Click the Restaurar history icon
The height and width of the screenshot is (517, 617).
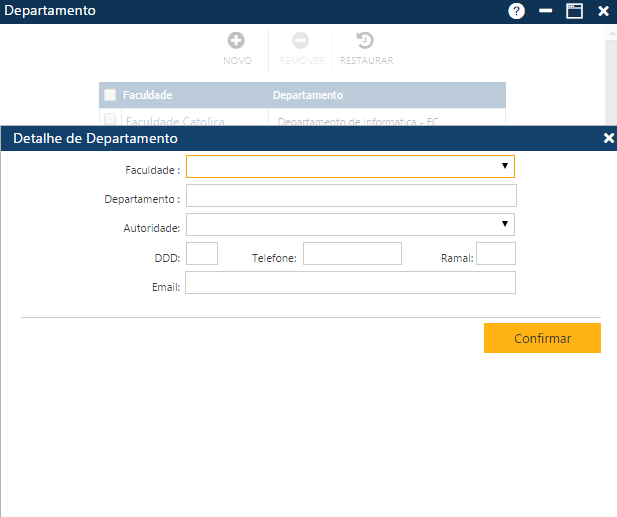click(x=366, y=41)
